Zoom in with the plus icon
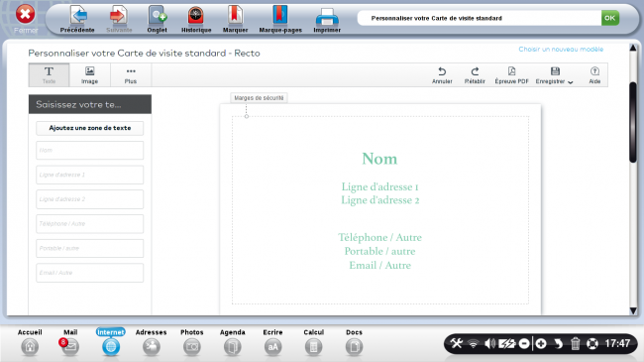Viewport: 644px width, 362px height. (541, 343)
